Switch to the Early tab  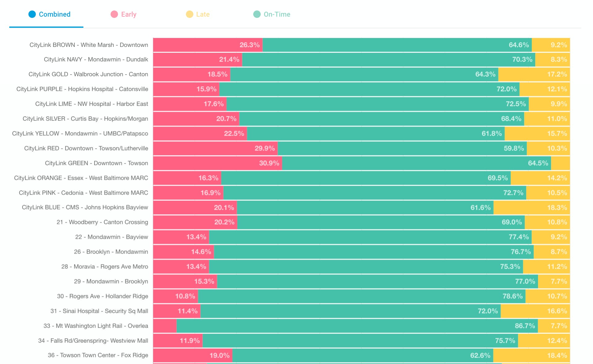(124, 14)
